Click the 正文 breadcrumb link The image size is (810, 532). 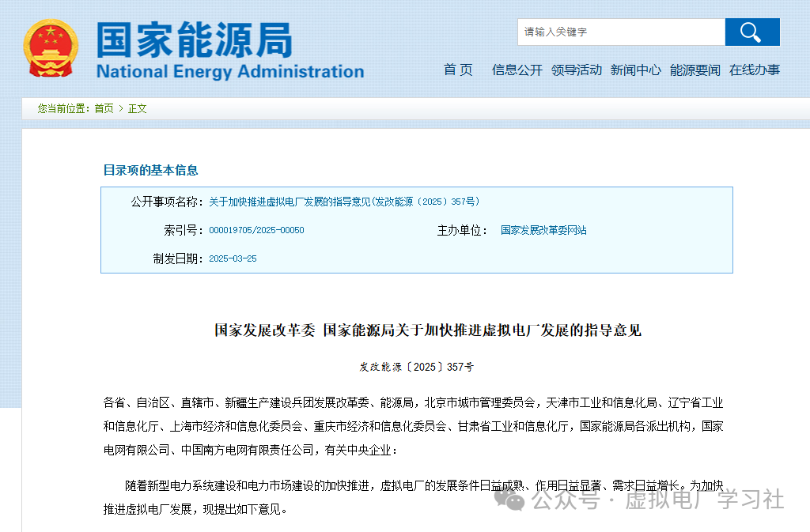point(137,108)
